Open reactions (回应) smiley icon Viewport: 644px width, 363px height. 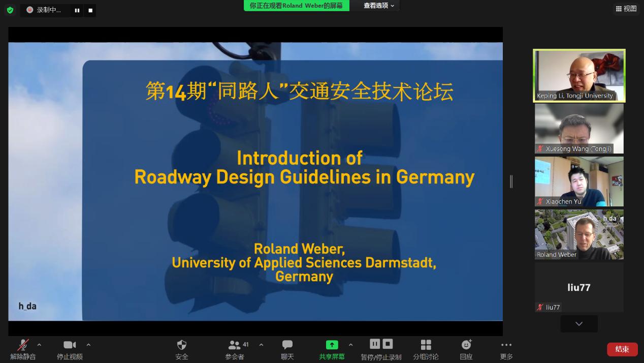[x=466, y=345]
